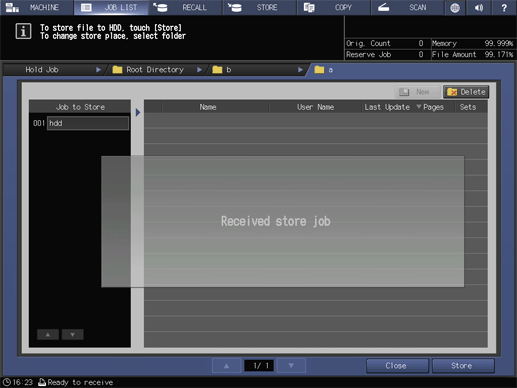Screen dimensions: 517x388
Task: Click the 1/1 page indicator
Action: [259, 366]
